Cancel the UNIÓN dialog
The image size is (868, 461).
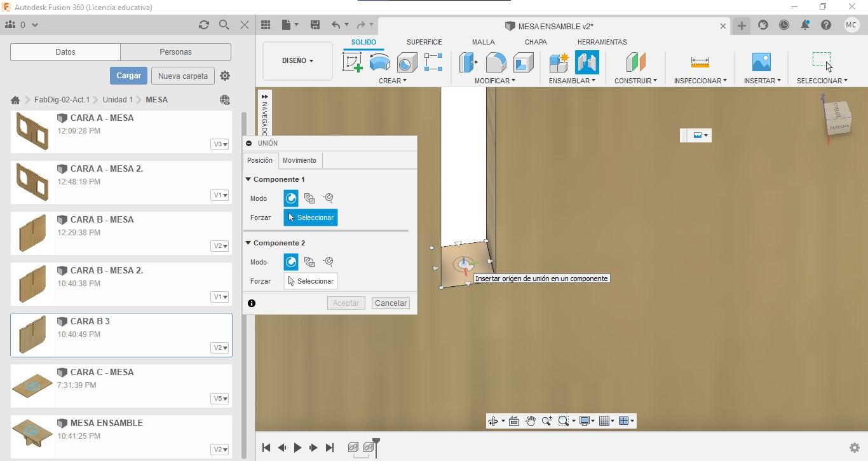[x=391, y=303]
